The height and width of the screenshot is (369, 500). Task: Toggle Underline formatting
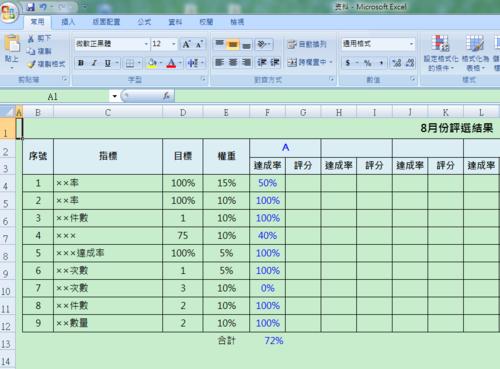(x=108, y=63)
